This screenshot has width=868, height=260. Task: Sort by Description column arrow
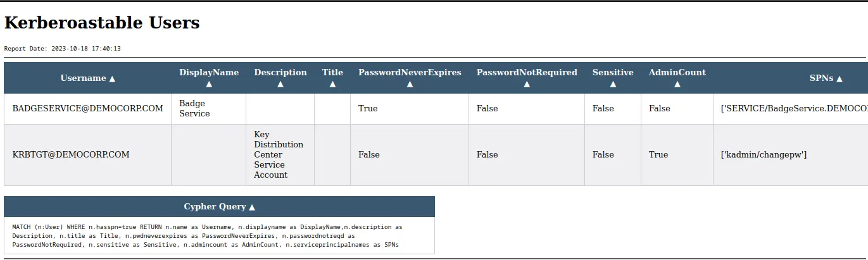tap(280, 84)
